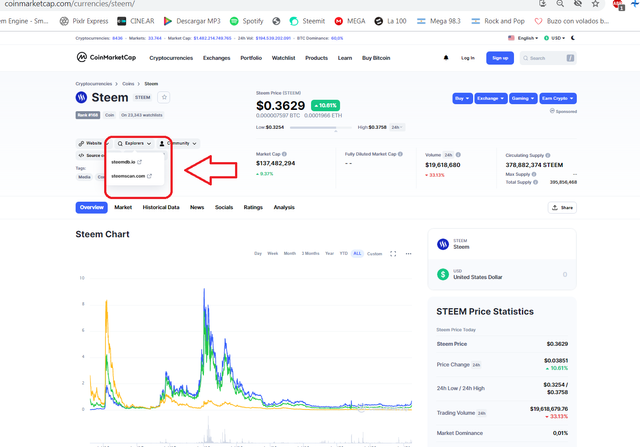
Task: Switch to Historical Data tab
Action: [x=161, y=207]
